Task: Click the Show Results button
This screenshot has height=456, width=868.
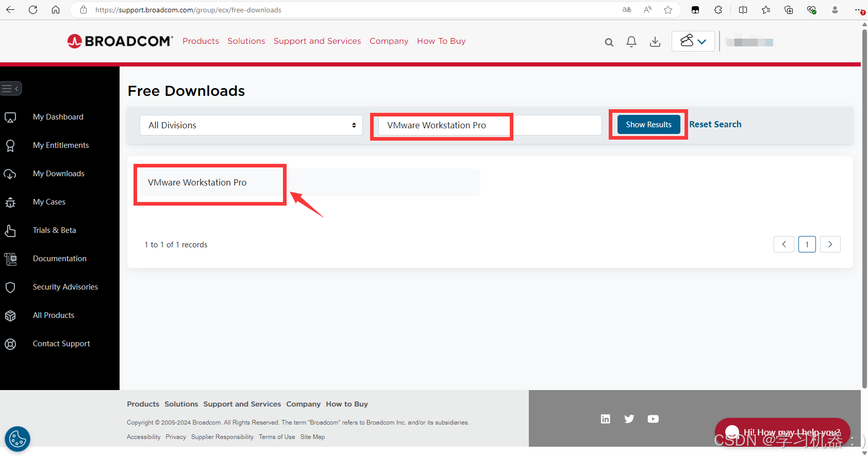Action: pos(649,125)
